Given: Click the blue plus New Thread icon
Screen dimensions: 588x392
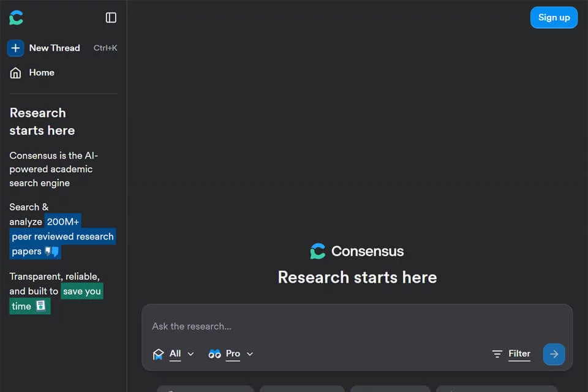Looking at the screenshot, I should point(15,48).
